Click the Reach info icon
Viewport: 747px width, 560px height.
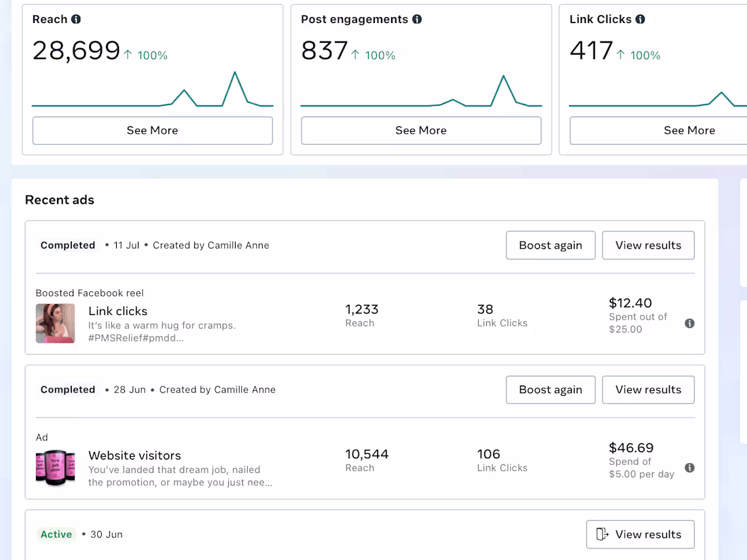tap(76, 19)
